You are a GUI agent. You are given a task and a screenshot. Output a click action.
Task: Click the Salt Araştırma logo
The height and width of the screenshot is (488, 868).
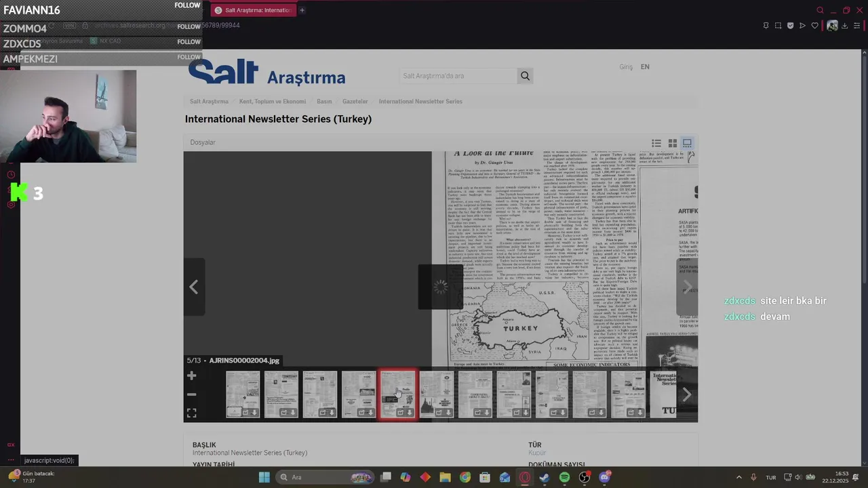[267, 73]
